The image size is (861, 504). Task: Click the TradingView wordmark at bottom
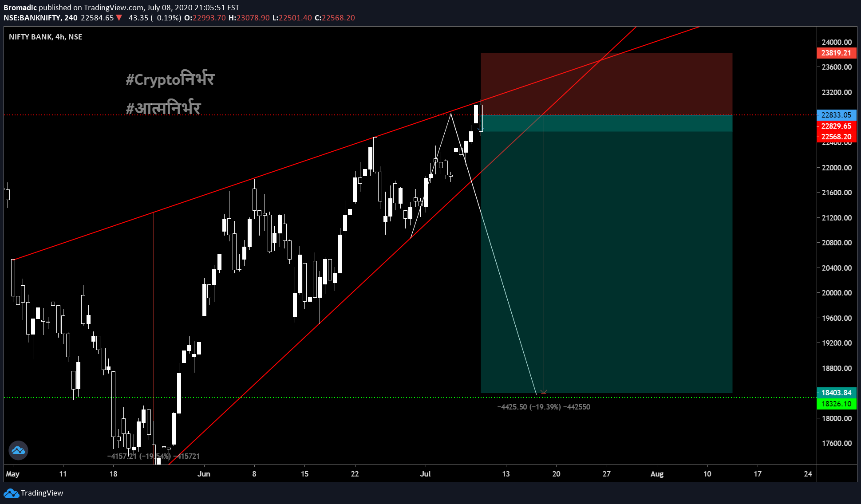pyautogui.click(x=42, y=493)
